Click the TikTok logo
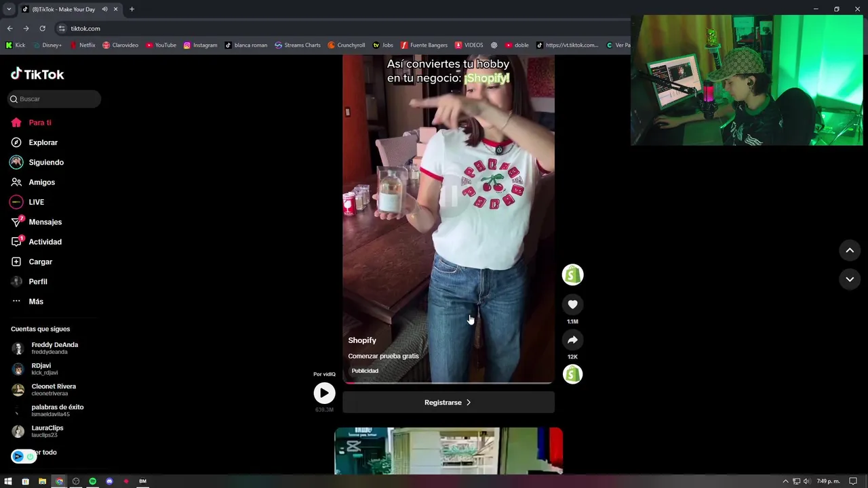868x488 pixels. [37, 74]
